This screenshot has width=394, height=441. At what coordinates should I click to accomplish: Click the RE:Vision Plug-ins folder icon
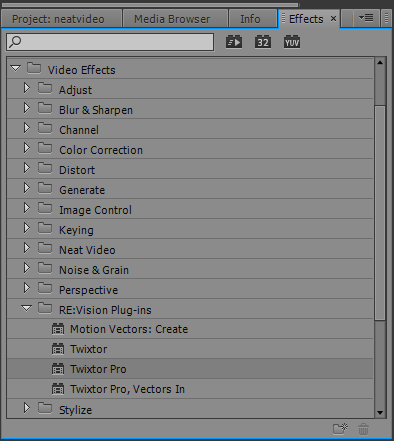pyautogui.click(x=45, y=308)
